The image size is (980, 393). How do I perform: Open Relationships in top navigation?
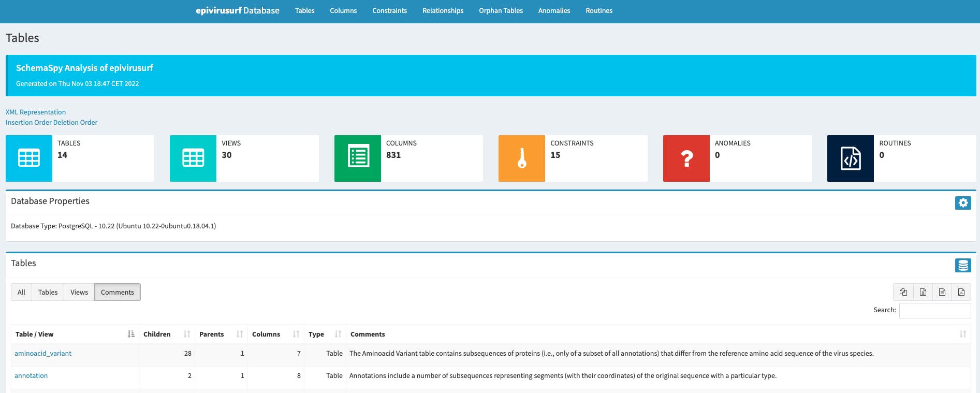443,10
